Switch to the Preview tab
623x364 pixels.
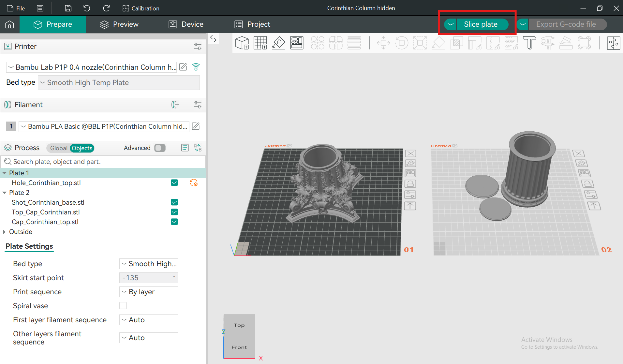pyautogui.click(x=119, y=24)
